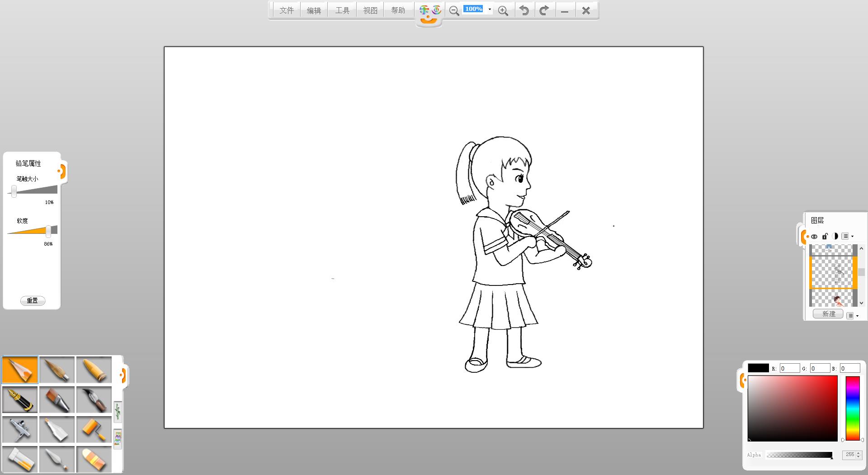
Task: Click the rainbow hue slider strip
Action: [x=852, y=408]
